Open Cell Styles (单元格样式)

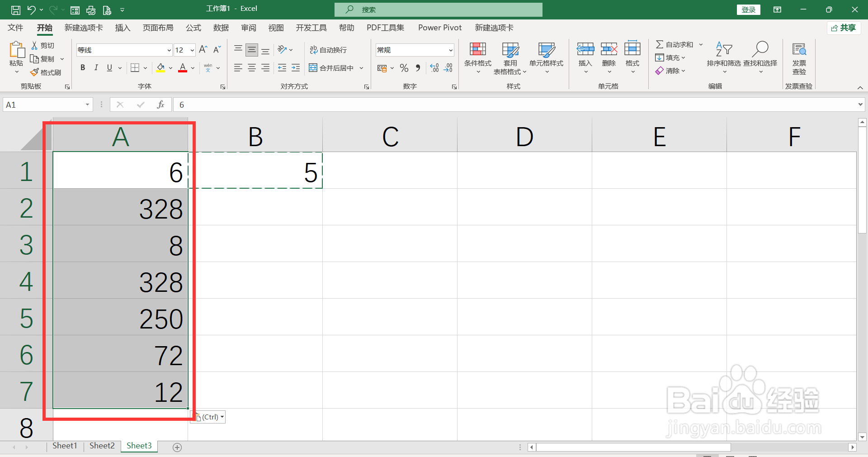[547, 58]
